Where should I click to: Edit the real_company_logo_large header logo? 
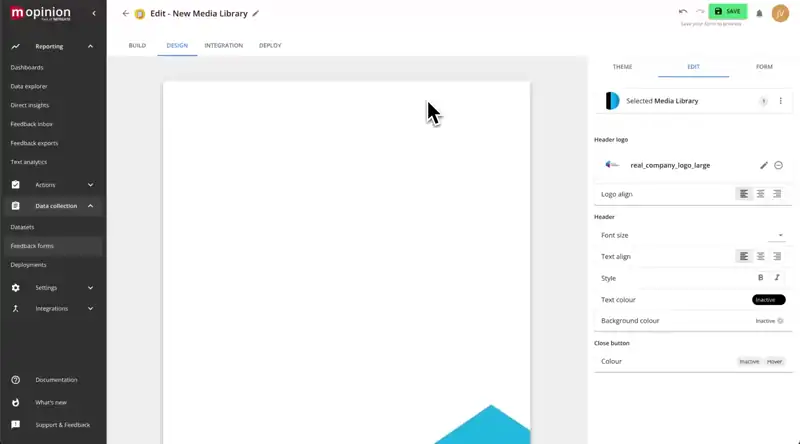764,165
